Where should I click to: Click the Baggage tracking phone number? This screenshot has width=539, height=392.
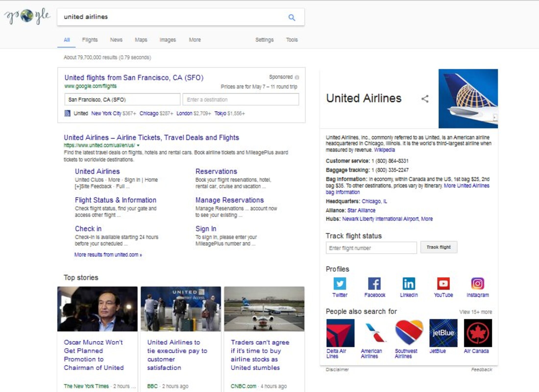pos(390,170)
